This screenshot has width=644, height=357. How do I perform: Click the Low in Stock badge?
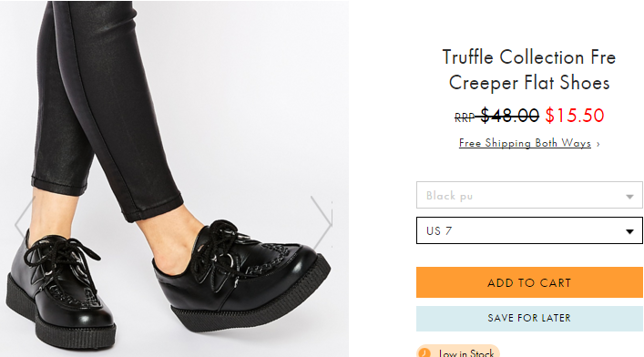click(x=458, y=352)
